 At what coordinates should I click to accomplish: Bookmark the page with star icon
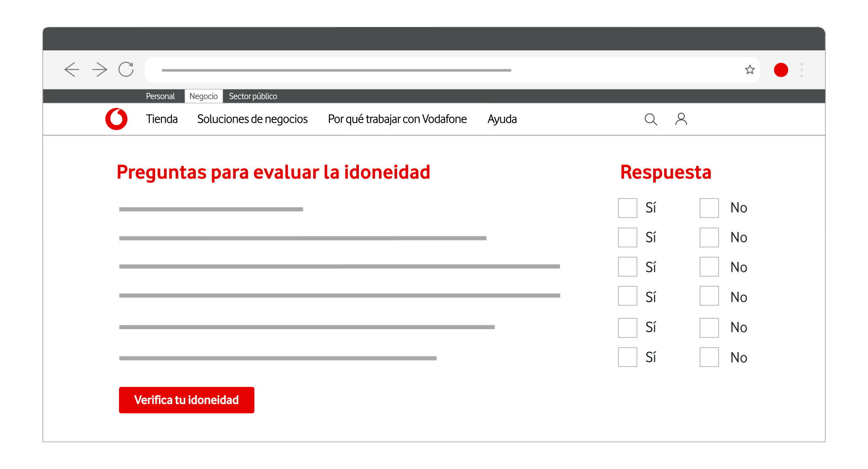[750, 69]
